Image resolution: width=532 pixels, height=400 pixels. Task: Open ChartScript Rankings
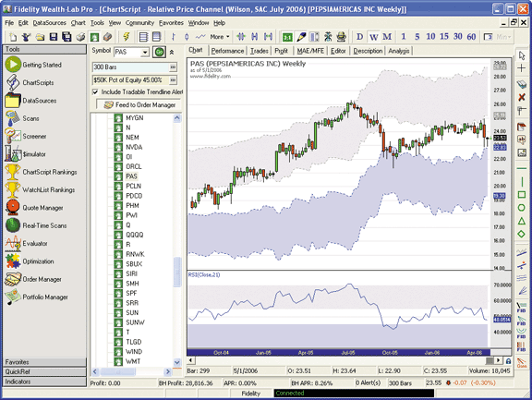point(41,172)
